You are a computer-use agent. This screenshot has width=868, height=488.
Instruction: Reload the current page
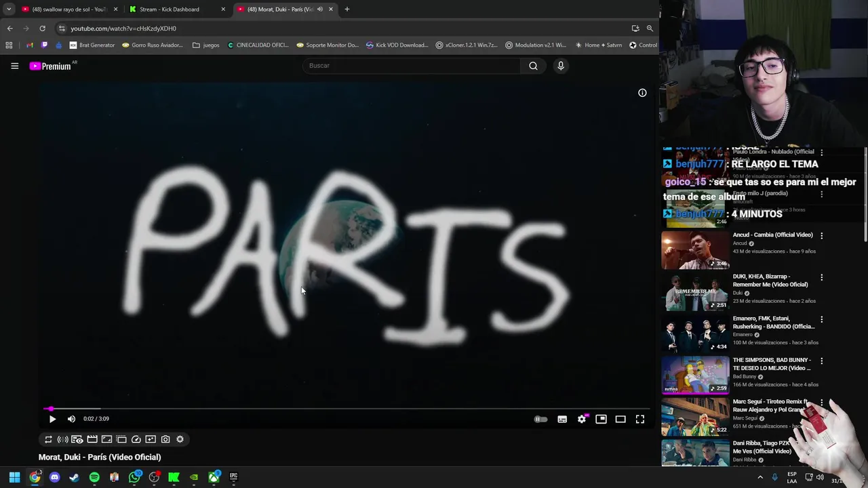(42, 28)
